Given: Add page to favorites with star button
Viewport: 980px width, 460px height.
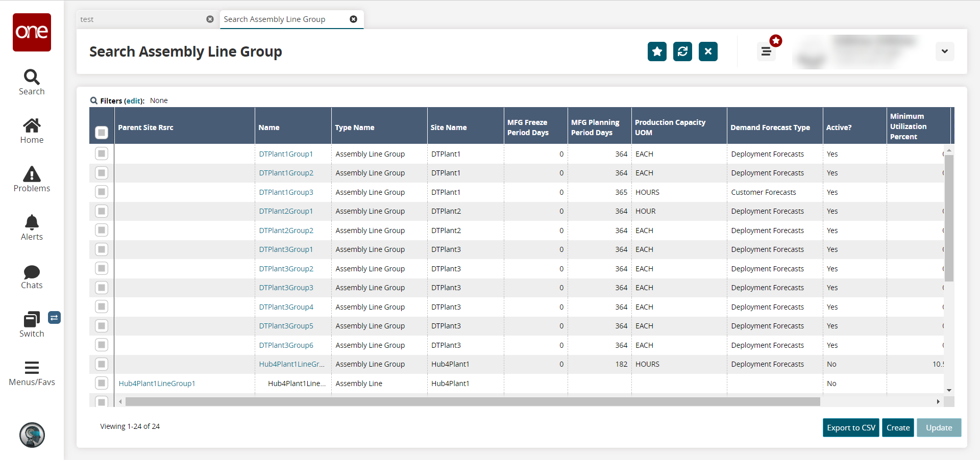Looking at the screenshot, I should tap(657, 52).
